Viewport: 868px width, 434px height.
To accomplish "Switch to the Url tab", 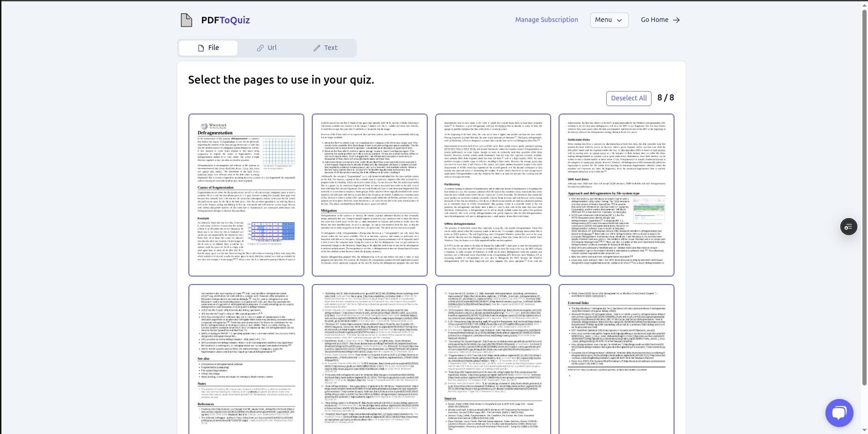I will point(266,48).
